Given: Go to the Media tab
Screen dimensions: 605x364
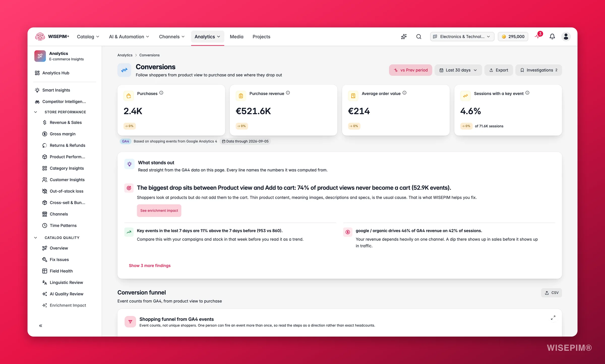Looking at the screenshot, I should tap(236, 37).
